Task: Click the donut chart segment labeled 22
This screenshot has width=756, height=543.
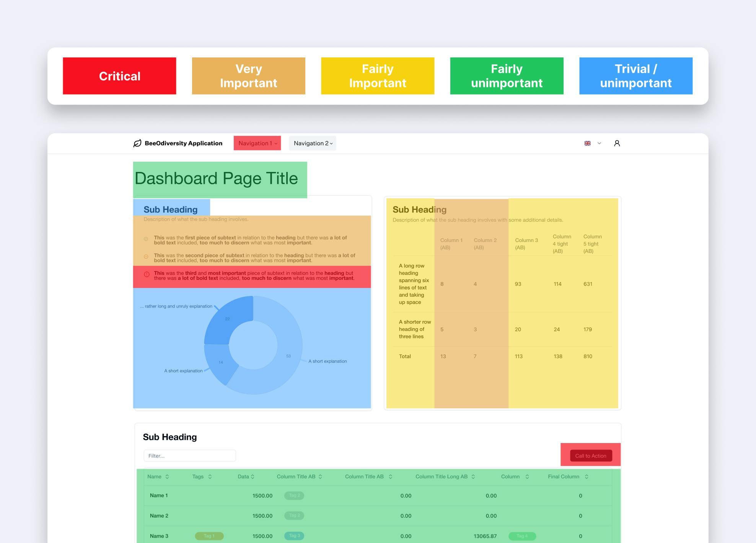Action: point(227,319)
